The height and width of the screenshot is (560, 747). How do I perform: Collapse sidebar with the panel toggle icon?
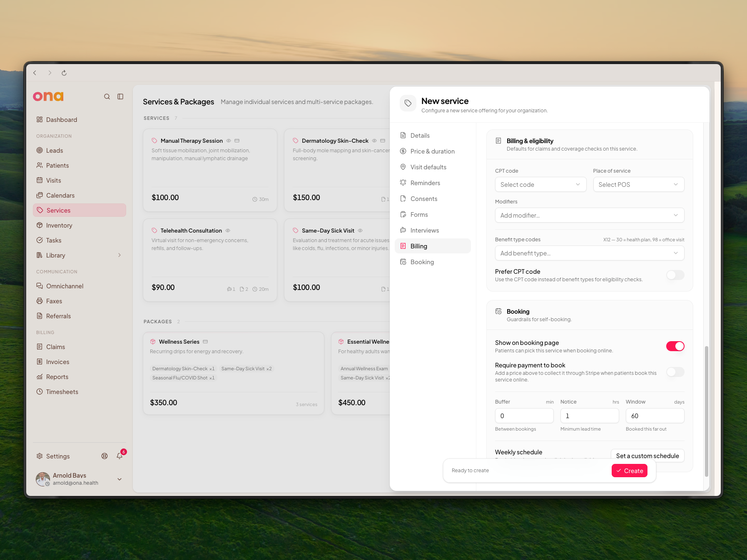(x=120, y=97)
